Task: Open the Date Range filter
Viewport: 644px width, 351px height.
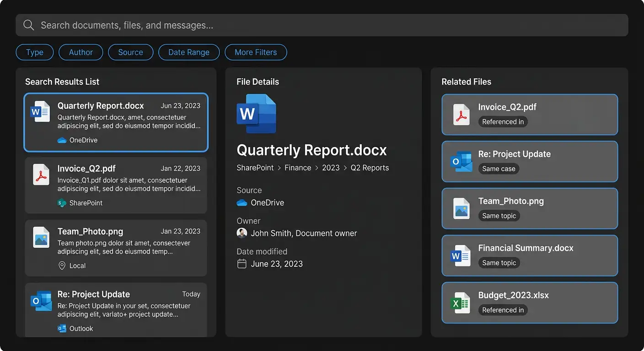Action: [189, 52]
